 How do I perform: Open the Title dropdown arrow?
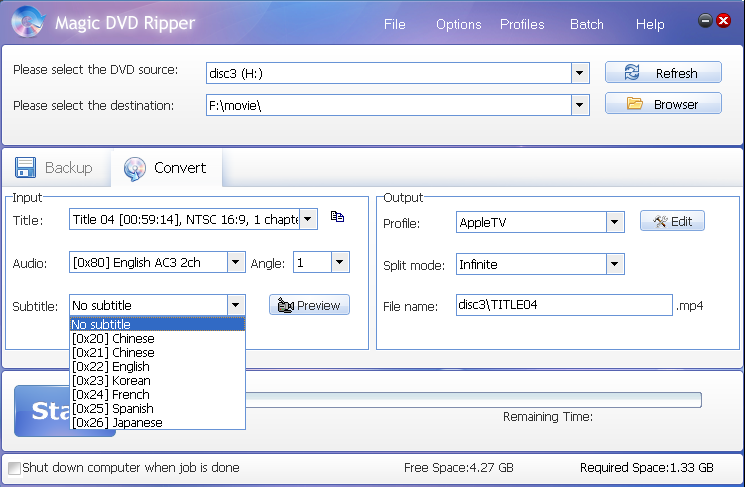[x=308, y=219]
